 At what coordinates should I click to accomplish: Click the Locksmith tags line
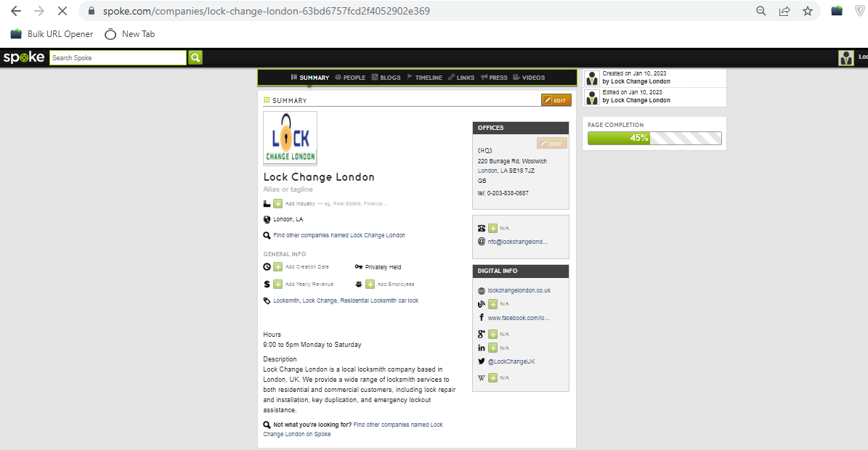[x=346, y=300]
